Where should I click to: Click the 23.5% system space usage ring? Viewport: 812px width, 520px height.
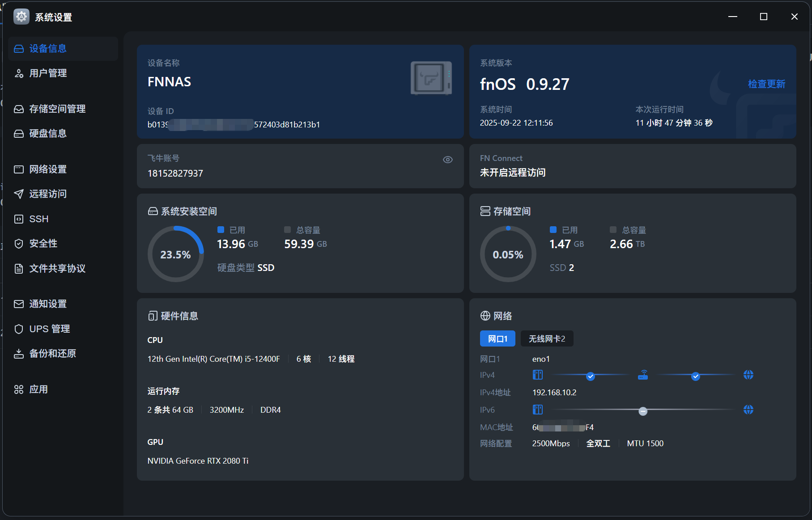(x=176, y=254)
